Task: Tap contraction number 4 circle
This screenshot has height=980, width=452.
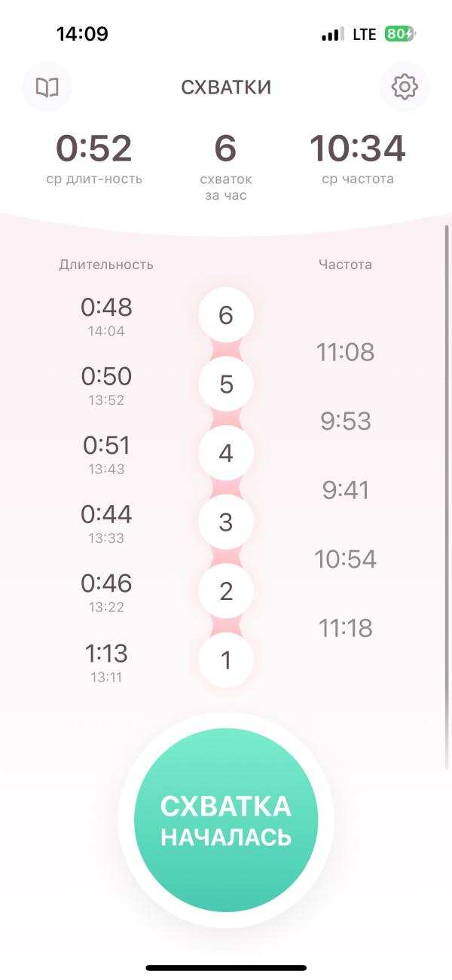Action: click(226, 454)
